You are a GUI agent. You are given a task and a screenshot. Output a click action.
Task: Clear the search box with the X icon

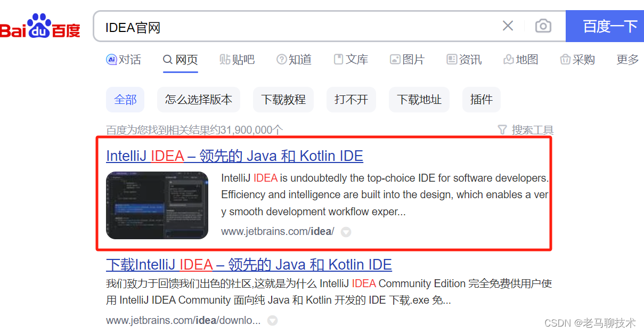click(x=508, y=26)
